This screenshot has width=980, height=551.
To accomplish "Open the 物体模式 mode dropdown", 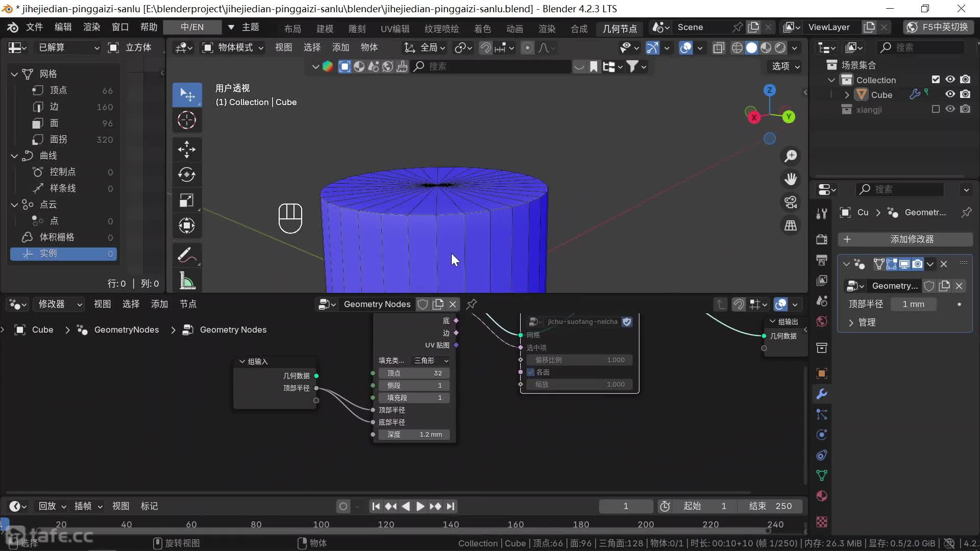I will [233, 47].
